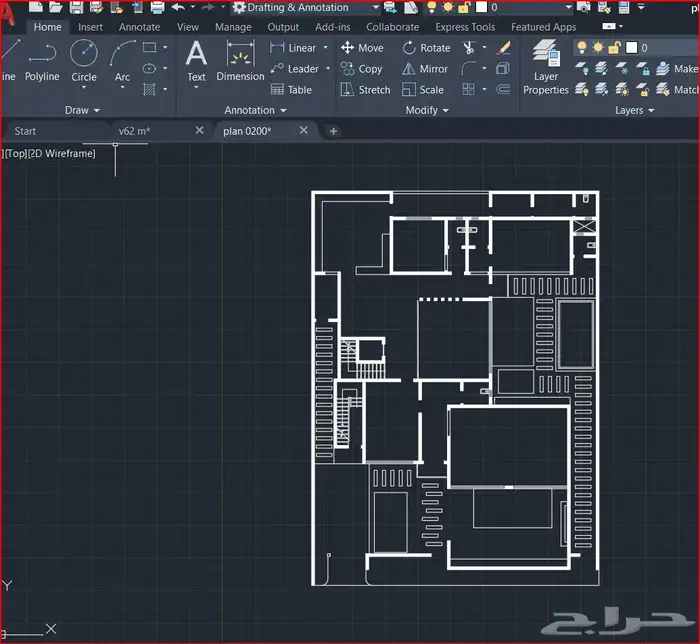Image resolution: width=700 pixels, height=644 pixels.
Task: Click the Rotate command
Action: (426, 48)
